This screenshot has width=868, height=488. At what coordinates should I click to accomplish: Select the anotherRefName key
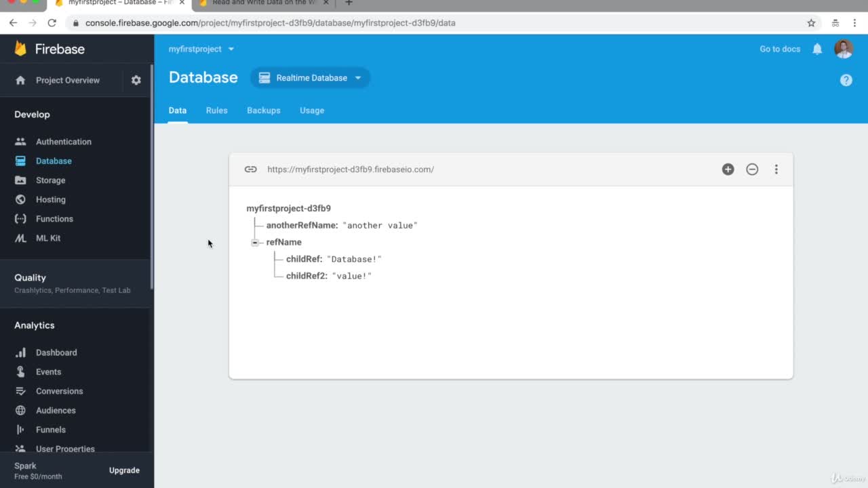point(302,225)
